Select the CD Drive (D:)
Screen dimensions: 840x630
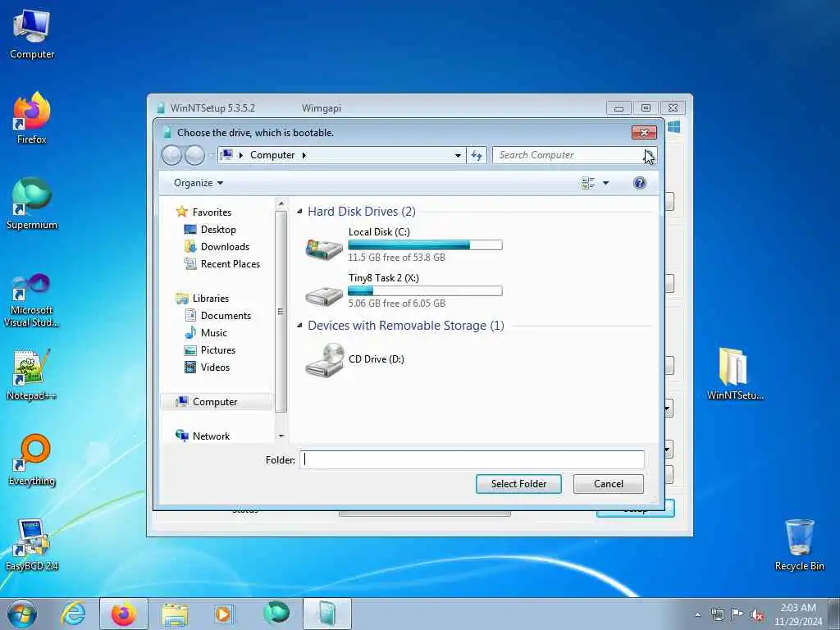[x=354, y=359]
